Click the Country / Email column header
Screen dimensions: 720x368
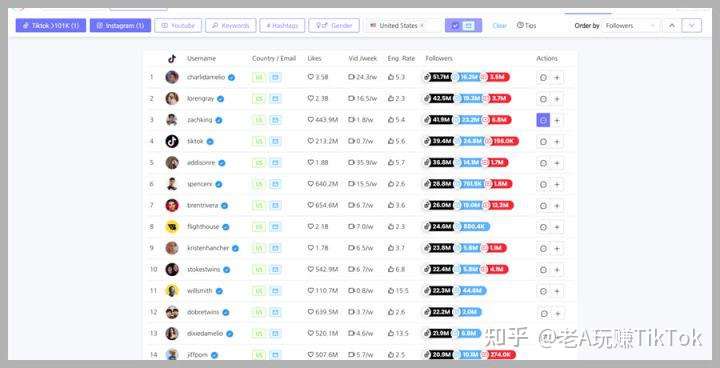click(x=274, y=59)
